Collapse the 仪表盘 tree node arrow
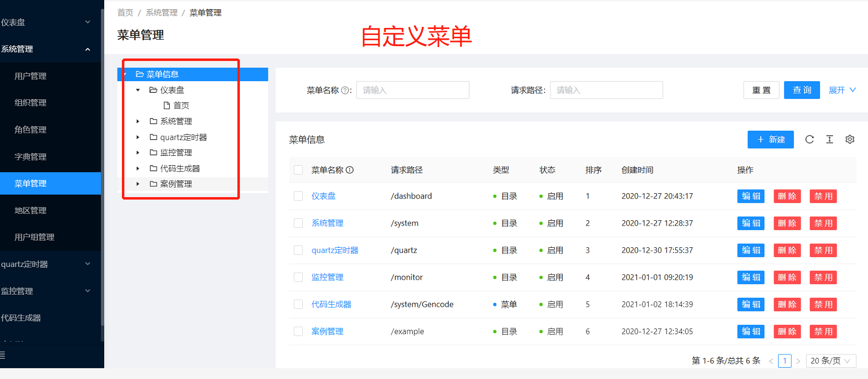The image size is (868, 379). (138, 90)
